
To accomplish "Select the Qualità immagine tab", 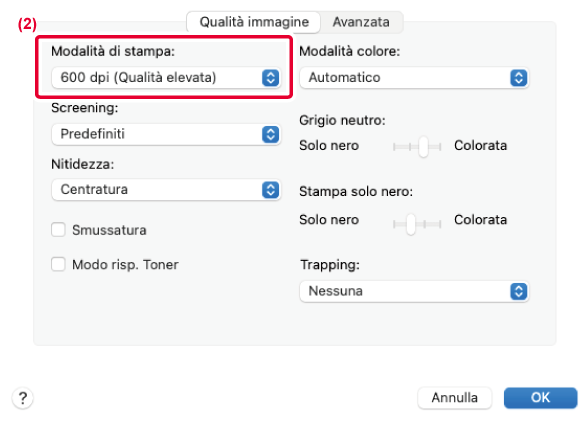I will (254, 22).
